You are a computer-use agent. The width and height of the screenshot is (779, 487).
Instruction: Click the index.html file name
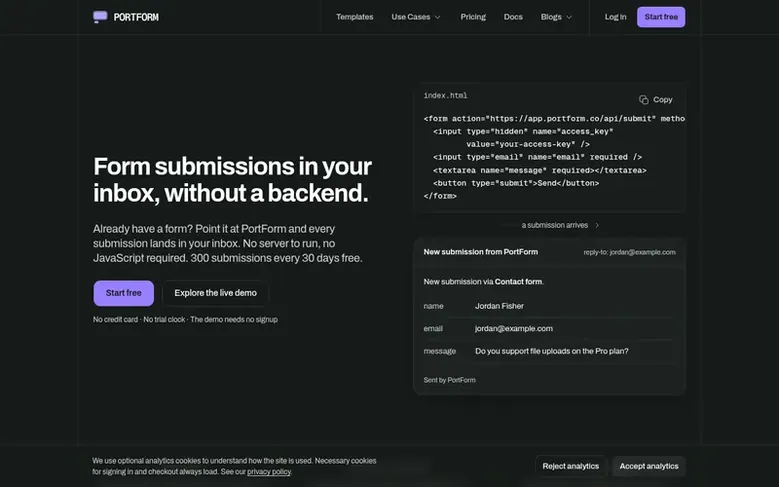click(446, 96)
